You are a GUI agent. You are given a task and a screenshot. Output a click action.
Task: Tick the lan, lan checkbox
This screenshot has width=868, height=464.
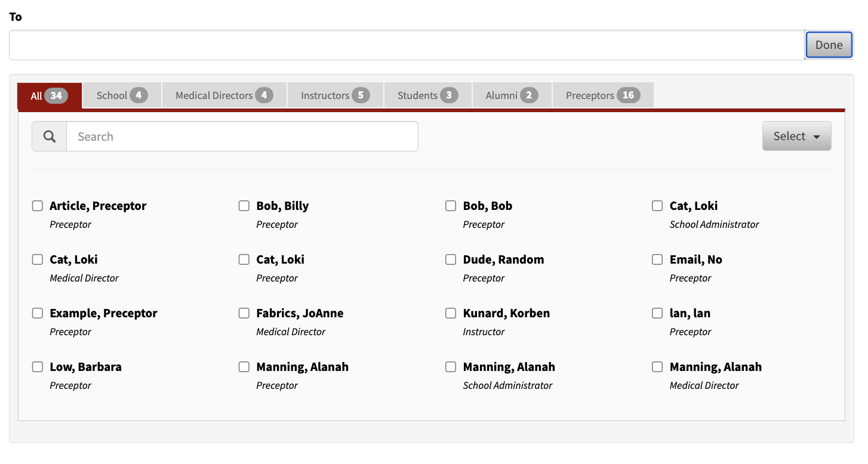point(657,313)
